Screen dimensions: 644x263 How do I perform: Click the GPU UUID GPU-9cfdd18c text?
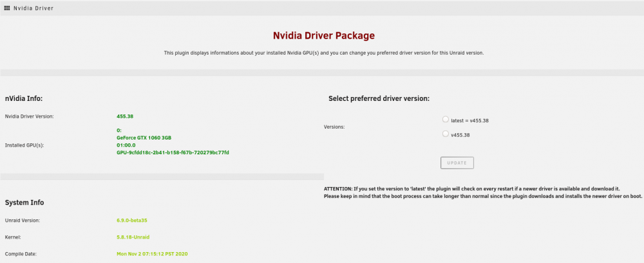coord(173,152)
